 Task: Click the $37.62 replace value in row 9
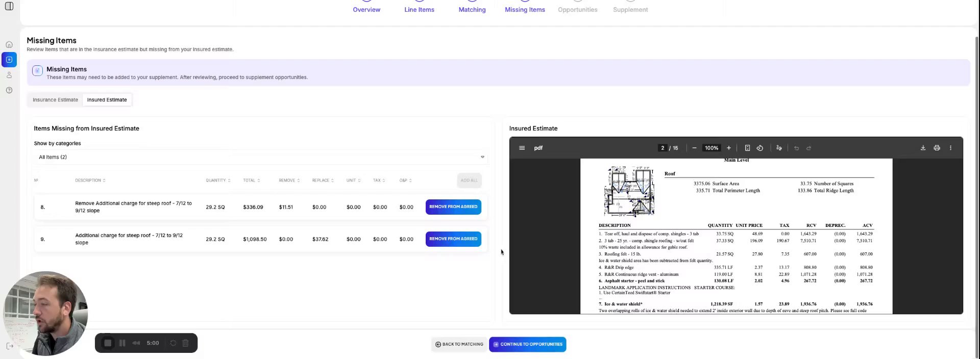pyautogui.click(x=320, y=239)
